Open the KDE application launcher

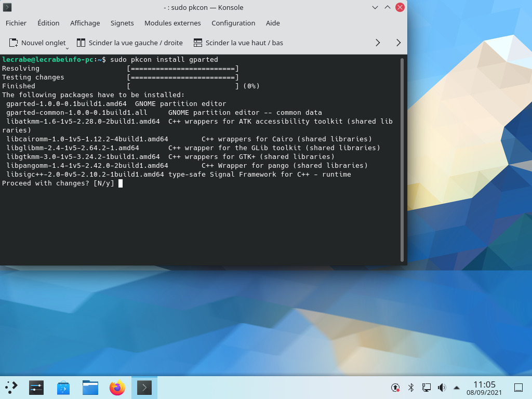click(11, 388)
